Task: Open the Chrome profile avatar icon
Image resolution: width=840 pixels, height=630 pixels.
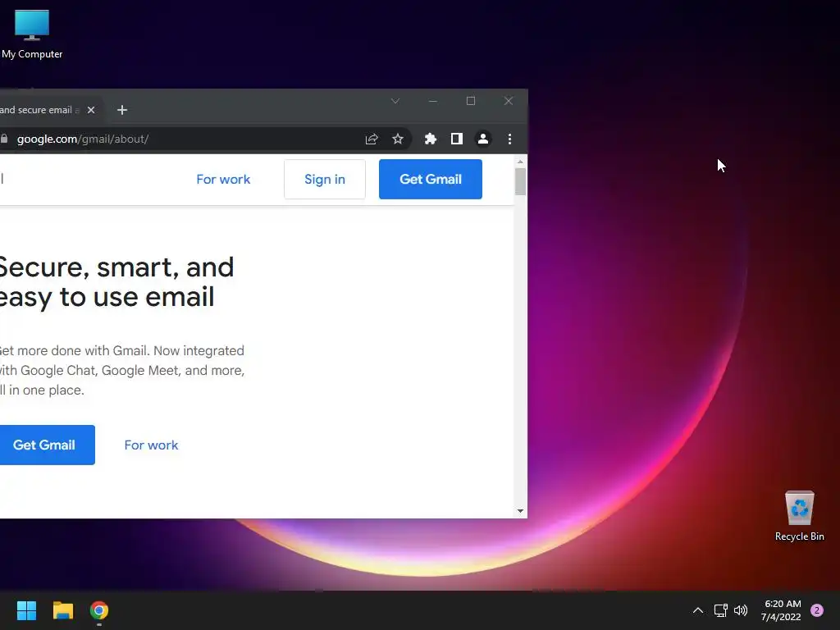Action: click(x=482, y=139)
